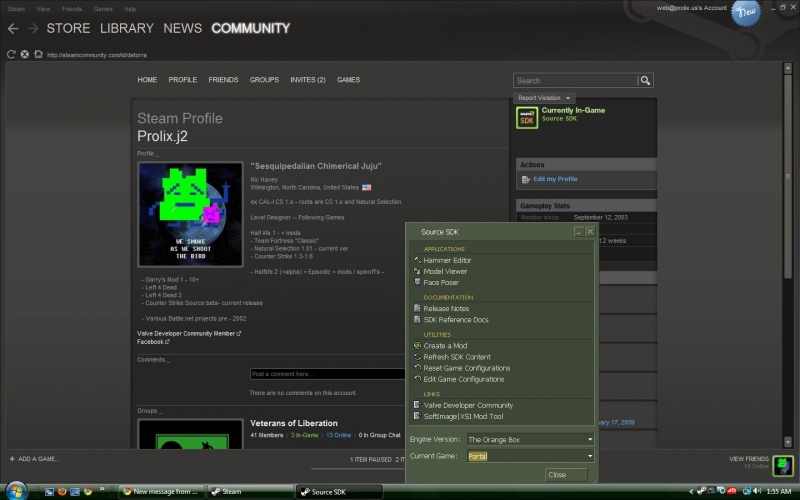Viewport: 800px width, 500px height.
Task: Switch to the NEWS section
Action: pos(183,29)
